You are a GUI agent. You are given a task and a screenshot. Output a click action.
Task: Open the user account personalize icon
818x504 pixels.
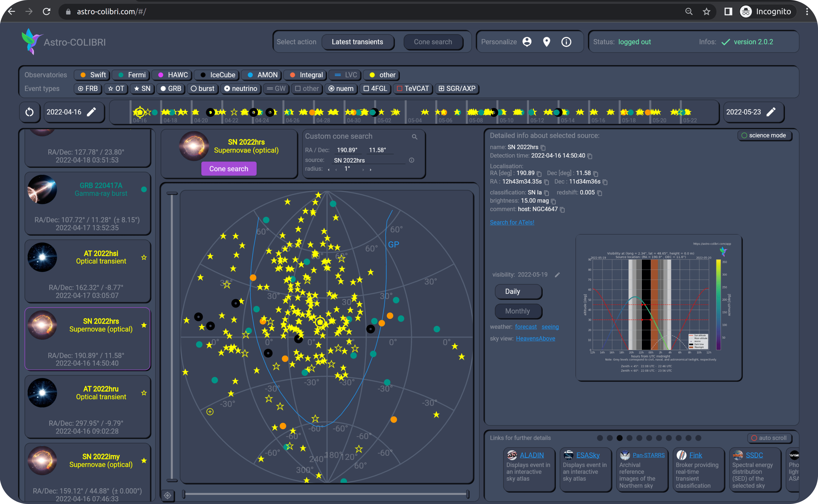click(527, 42)
